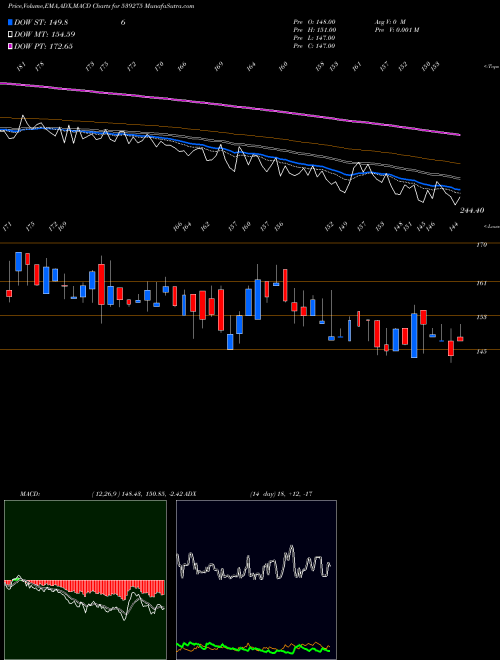The image size is (500, 660).
Task: Click the magenta DOW PT legend swatch
Action: pyautogui.click(x=10, y=46)
